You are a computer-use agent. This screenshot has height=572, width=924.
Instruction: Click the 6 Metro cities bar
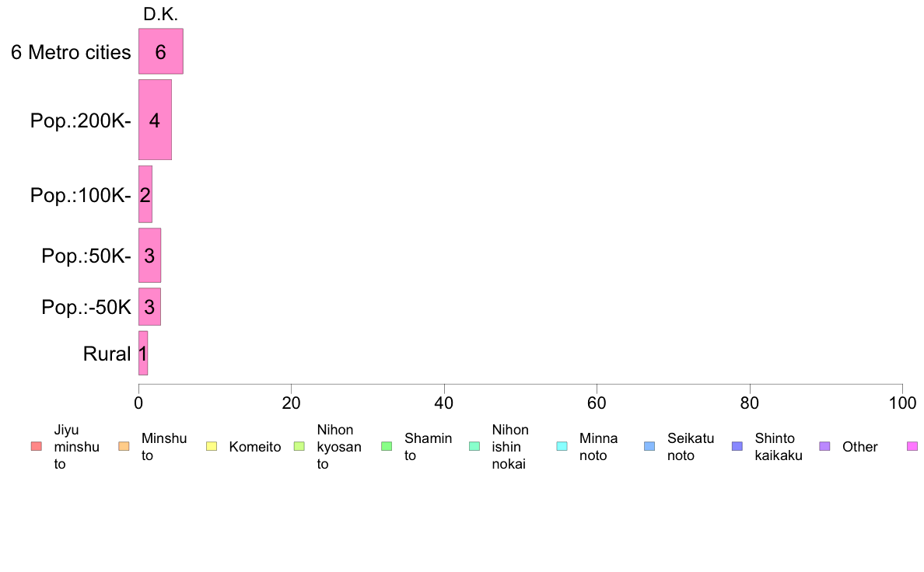161,51
